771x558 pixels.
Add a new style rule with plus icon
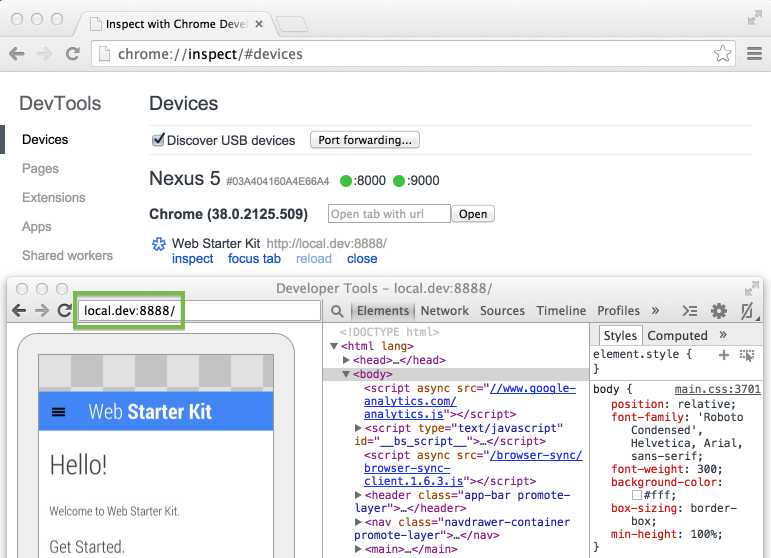point(724,355)
